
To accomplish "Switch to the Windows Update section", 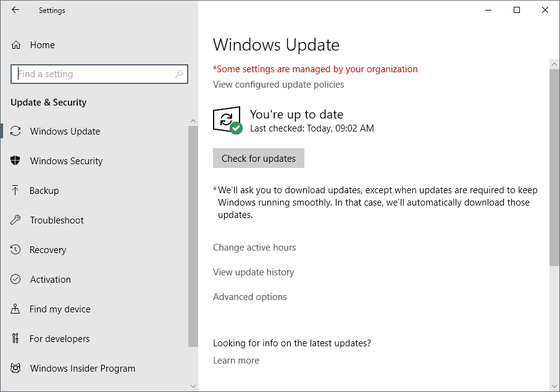I will (x=65, y=131).
